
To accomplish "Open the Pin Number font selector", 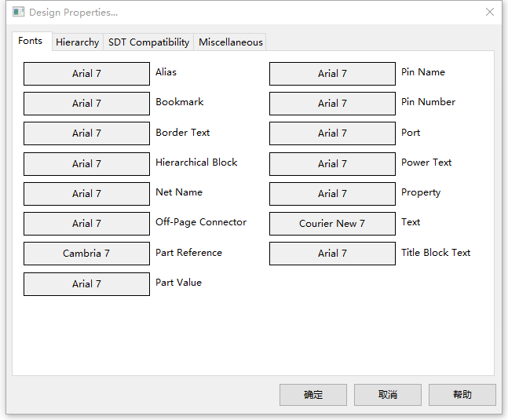I will point(332,104).
